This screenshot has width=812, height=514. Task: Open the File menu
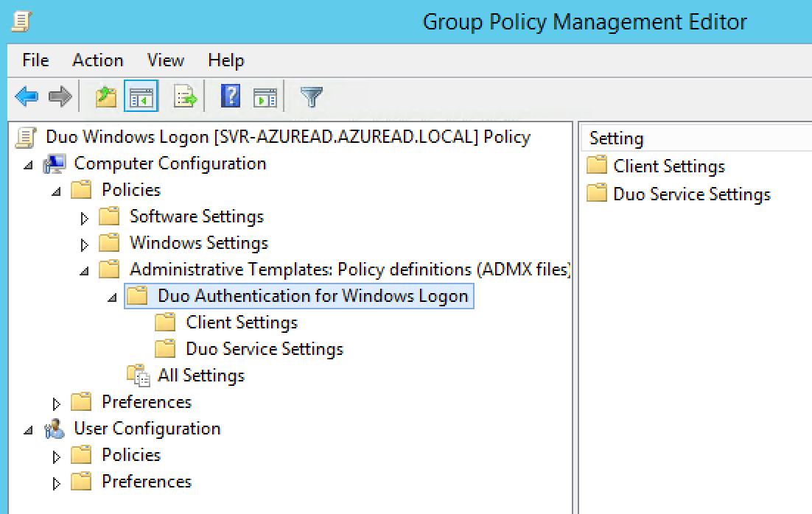point(34,60)
